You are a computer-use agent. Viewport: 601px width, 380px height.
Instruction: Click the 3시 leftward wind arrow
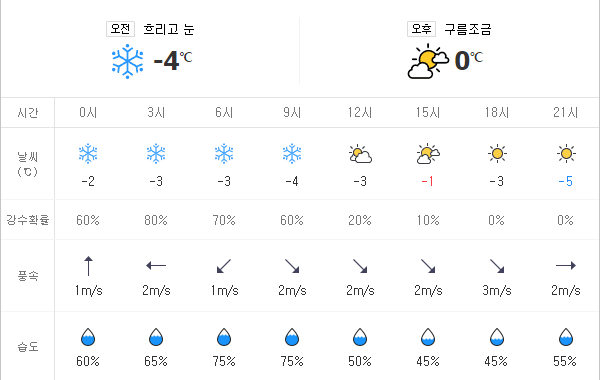tap(156, 265)
